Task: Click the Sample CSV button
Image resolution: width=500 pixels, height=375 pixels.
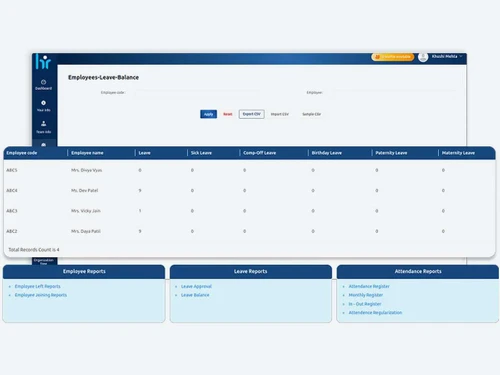Action: click(312, 114)
